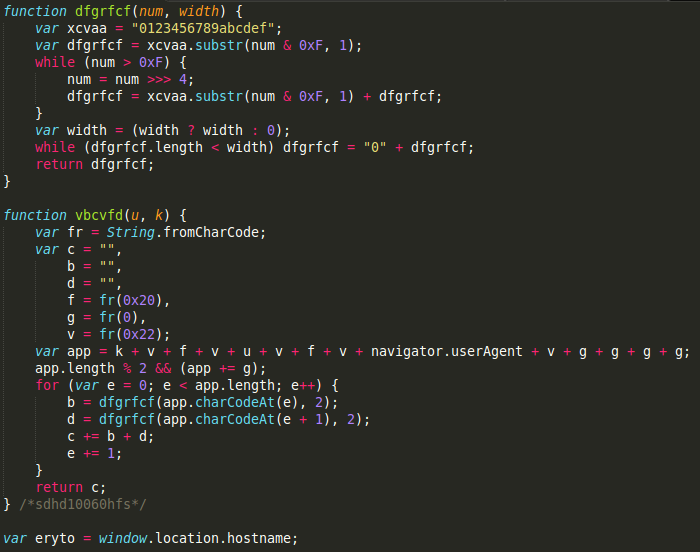Click the comment /*sdhd10060hfs*/
The width and height of the screenshot is (700, 552).
pyautogui.click(x=83, y=504)
